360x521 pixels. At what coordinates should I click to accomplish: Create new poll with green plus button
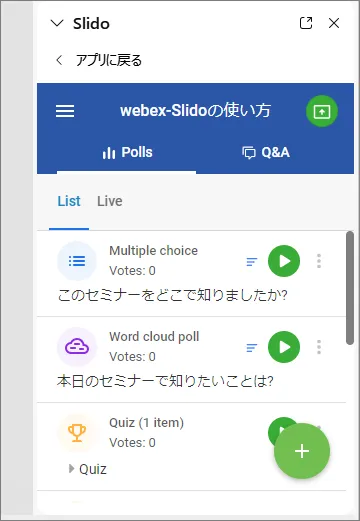pos(302,451)
